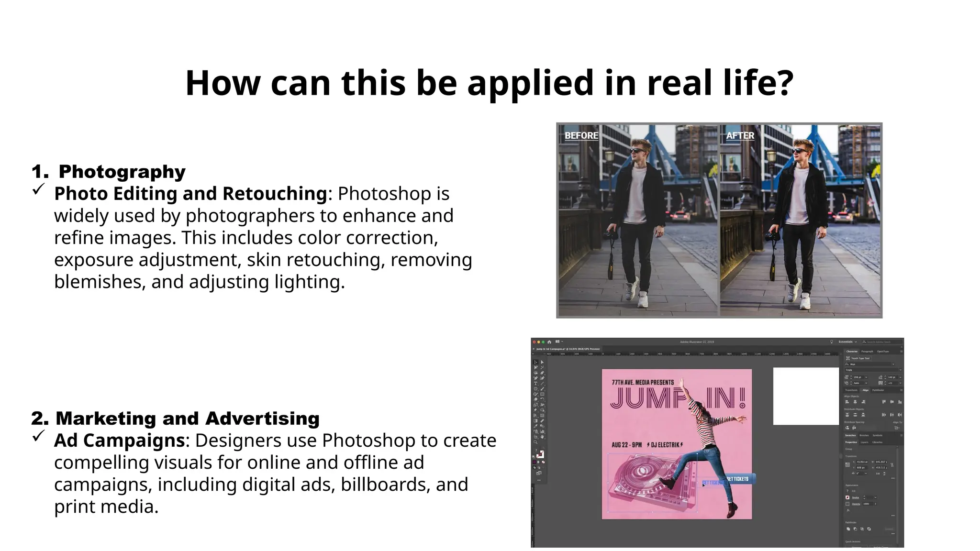Image resolution: width=980 pixels, height=551 pixels.
Task: Expand the font size dropdown
Action: point(866,377)
